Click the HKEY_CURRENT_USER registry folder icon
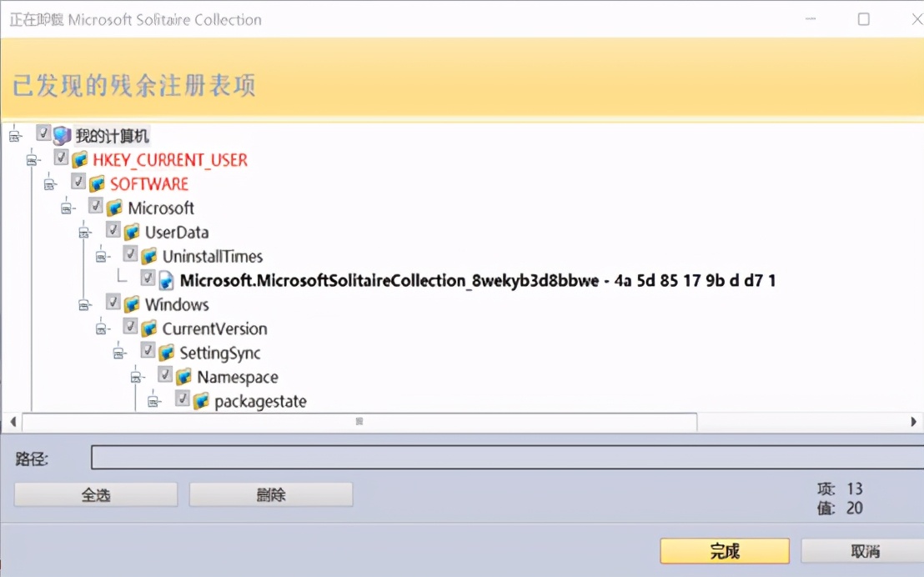 point(79,160)
